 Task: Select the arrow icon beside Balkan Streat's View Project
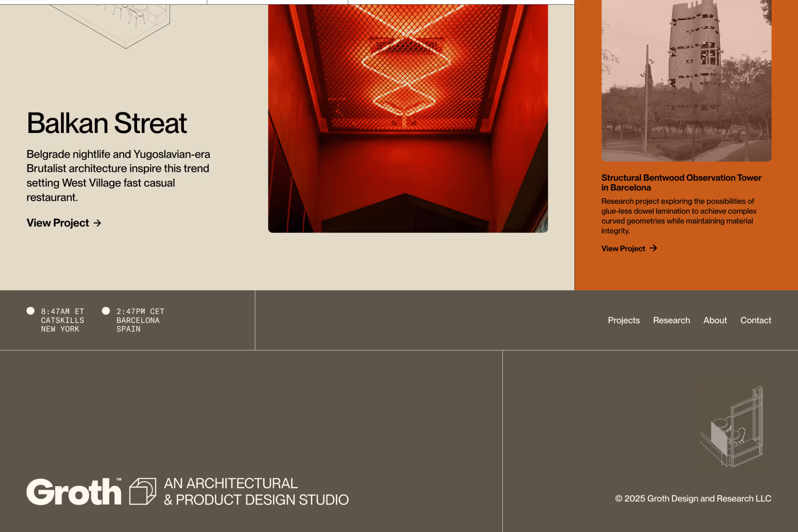click(x=97, y=223)
